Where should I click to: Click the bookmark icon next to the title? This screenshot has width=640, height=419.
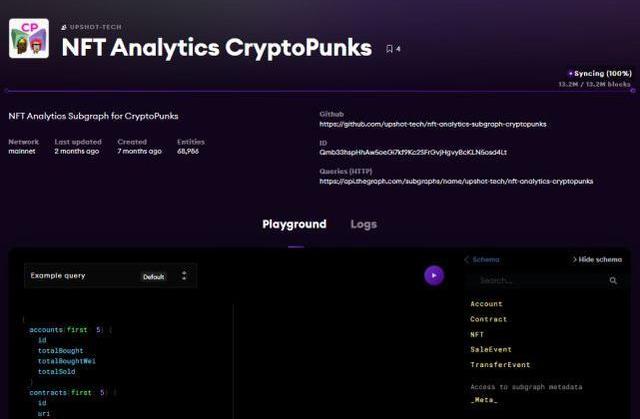(x=389, y=49)
